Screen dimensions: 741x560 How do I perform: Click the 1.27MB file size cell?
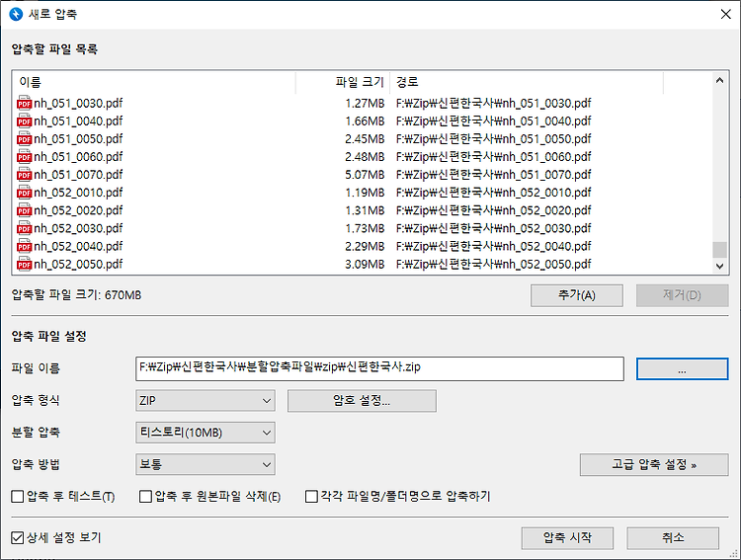point(365,103)
